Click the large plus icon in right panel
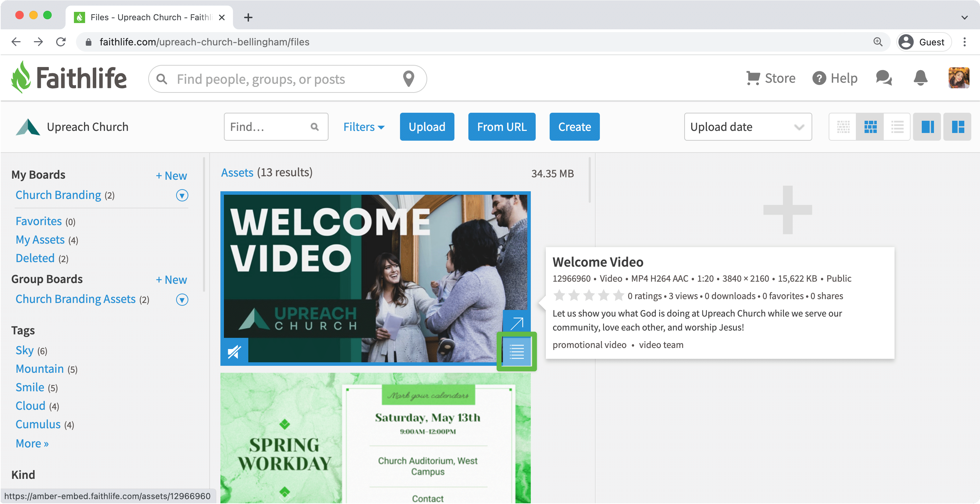The height and width of the screenshot is (504, 980). (787, 210)
